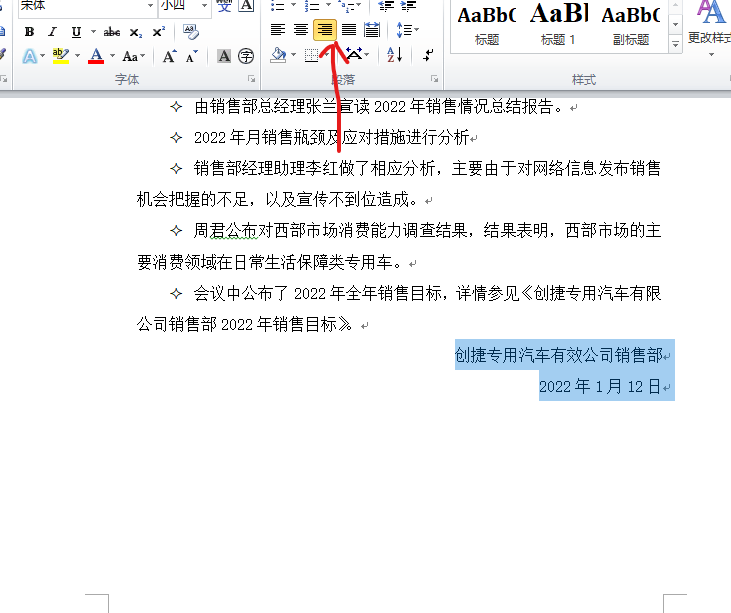Expand highlight color arrow
Image resolution: width=731 pixels, height=613 pixels.
(x=77, y=56)
